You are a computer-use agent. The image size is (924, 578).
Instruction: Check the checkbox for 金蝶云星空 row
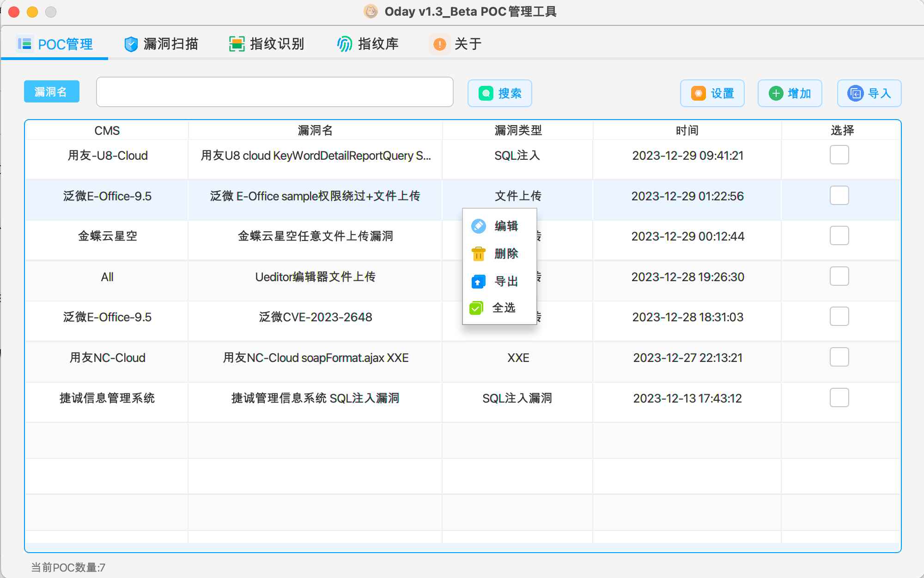tap(839, 236)
